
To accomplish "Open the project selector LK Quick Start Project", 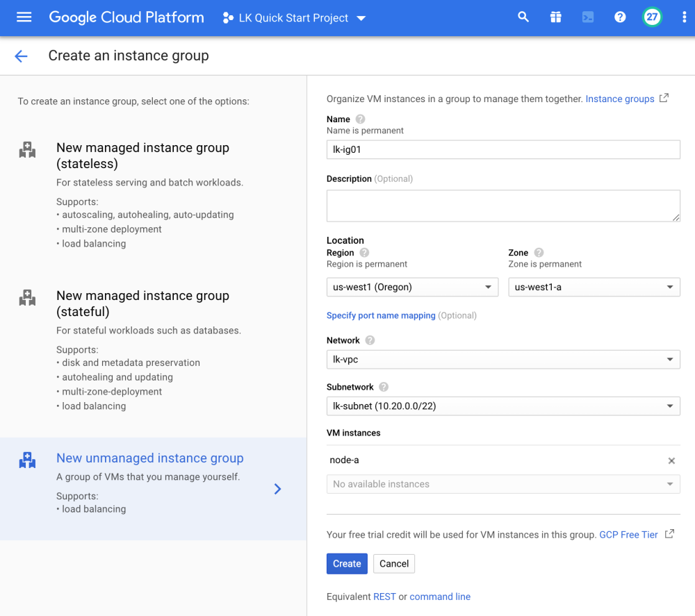I will coord(295,18).
